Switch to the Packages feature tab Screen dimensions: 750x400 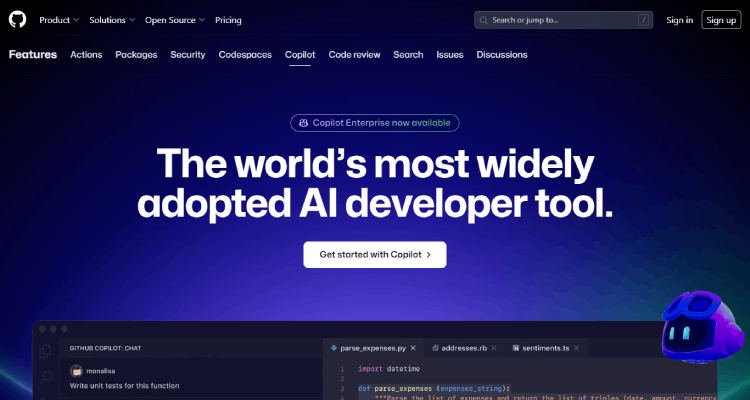[136, 55]
